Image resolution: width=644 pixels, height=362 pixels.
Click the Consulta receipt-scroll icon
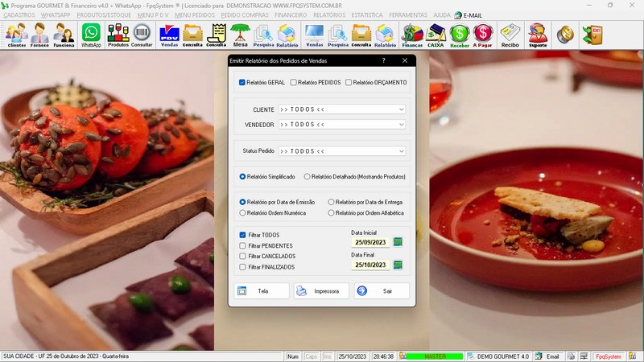click(x=217, y=35)
